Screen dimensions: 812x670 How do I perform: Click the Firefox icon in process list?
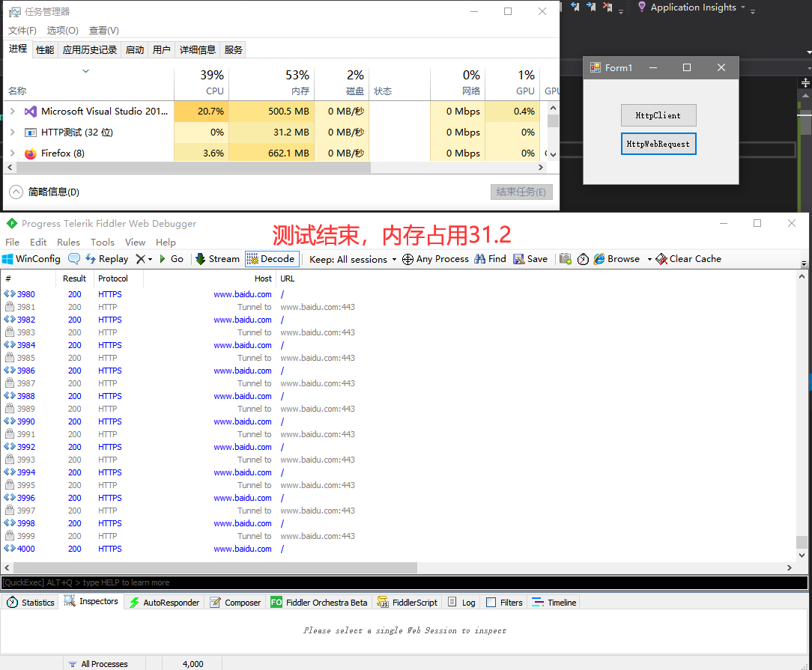point(31,153)
